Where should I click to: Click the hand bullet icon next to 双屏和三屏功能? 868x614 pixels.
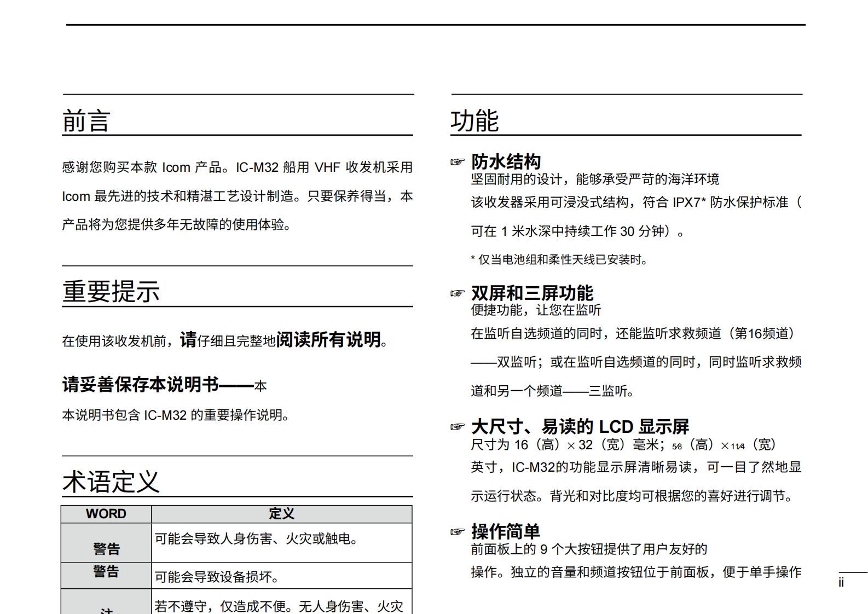point(457,293)
